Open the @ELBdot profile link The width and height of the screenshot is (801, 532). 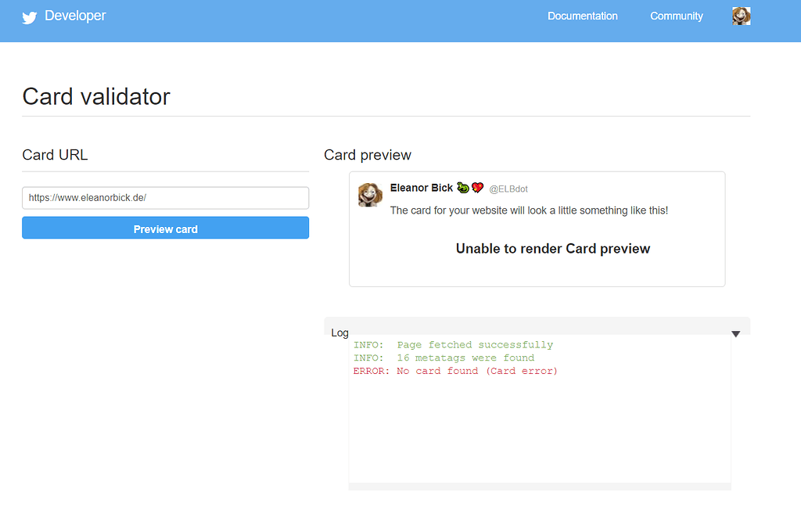(508, 188)
